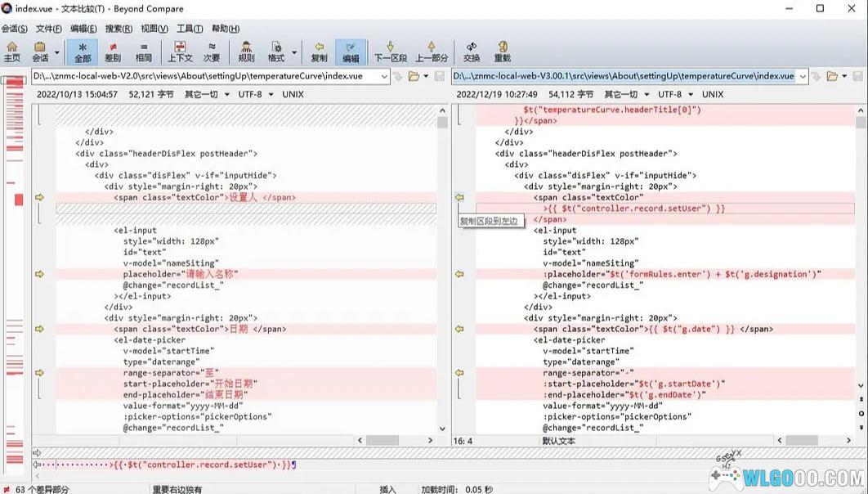This screenshot has height=494, width=868.
Task: Click the left arrow beside the 请输入名称 placeholder line
Action: (x=39, y=274)
